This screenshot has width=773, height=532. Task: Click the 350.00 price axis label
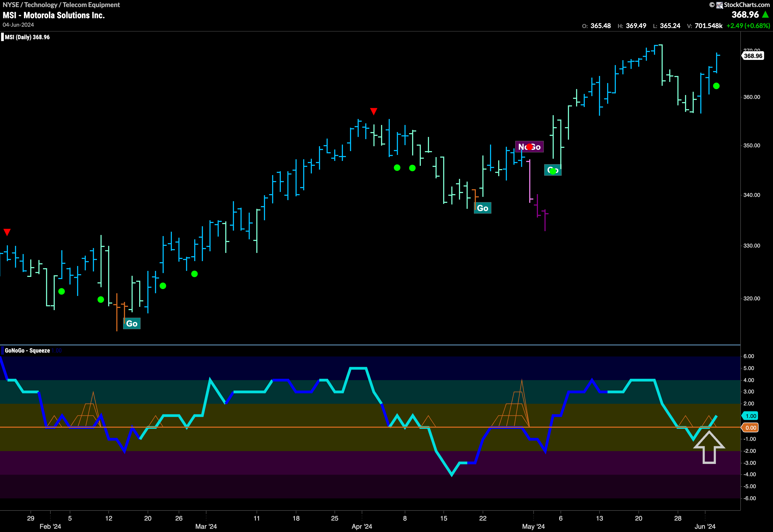(x=752, y=145)
